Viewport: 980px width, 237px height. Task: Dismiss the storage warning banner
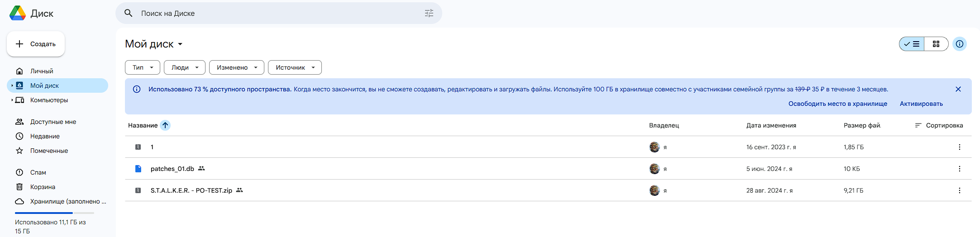pyautogui.click(x=958, y=89)
